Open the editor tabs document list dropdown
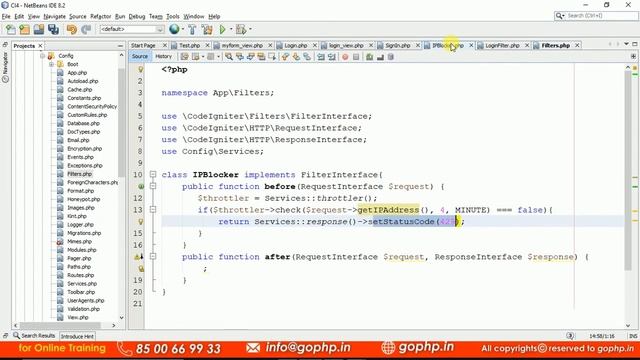Screen dimensions: 640x360 [626, 44]
